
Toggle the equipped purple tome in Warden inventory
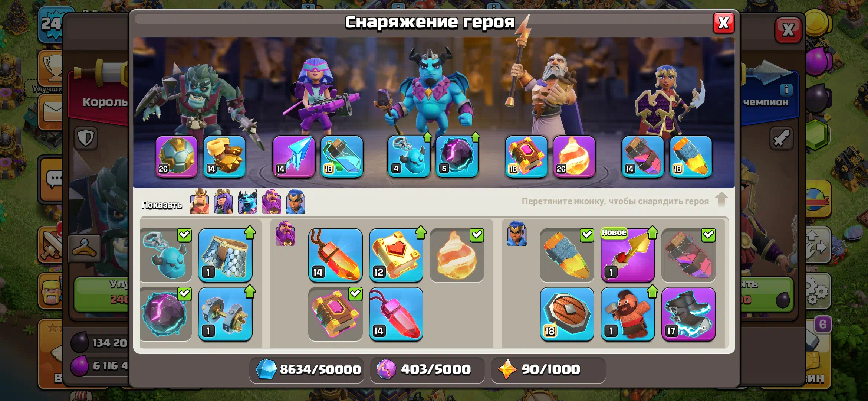coord(335,314)
